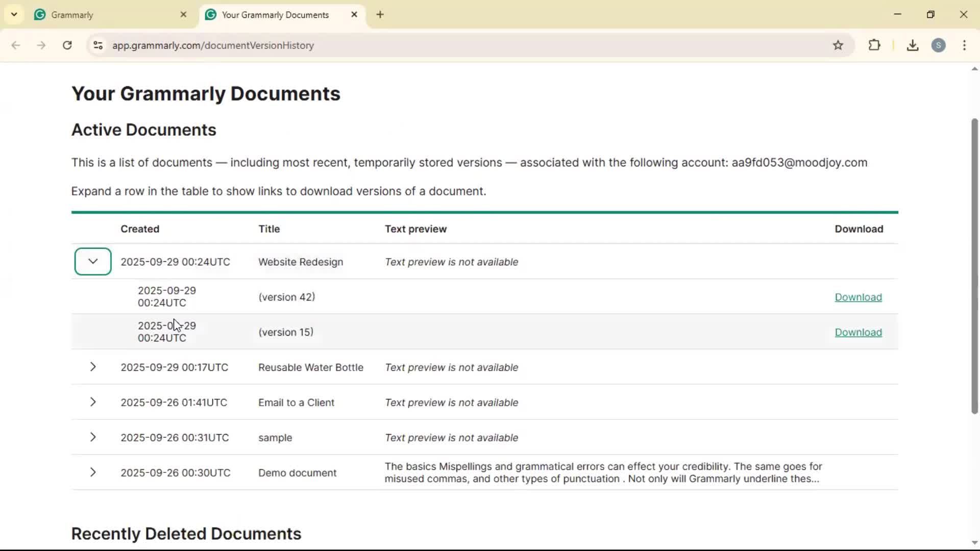Open the browser extensions puzzle icon
980x551 pixels.
tap(874, 45)
